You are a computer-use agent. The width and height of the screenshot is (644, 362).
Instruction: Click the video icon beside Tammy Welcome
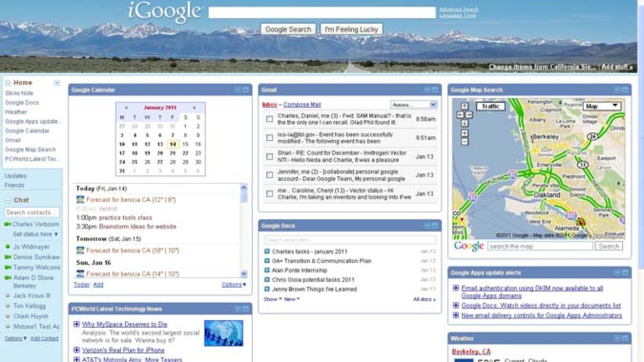(x=8, y=267)
